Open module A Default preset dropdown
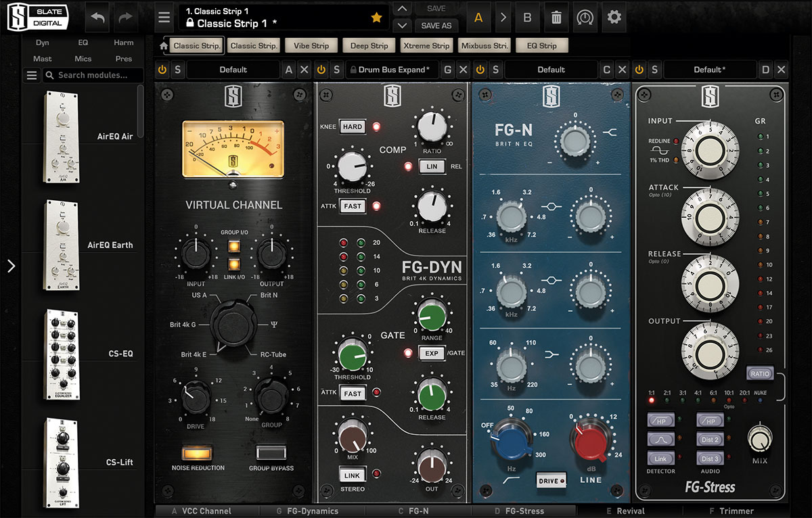Image resolution: width=812 pixels, height=518 pixels. (233, 70)
